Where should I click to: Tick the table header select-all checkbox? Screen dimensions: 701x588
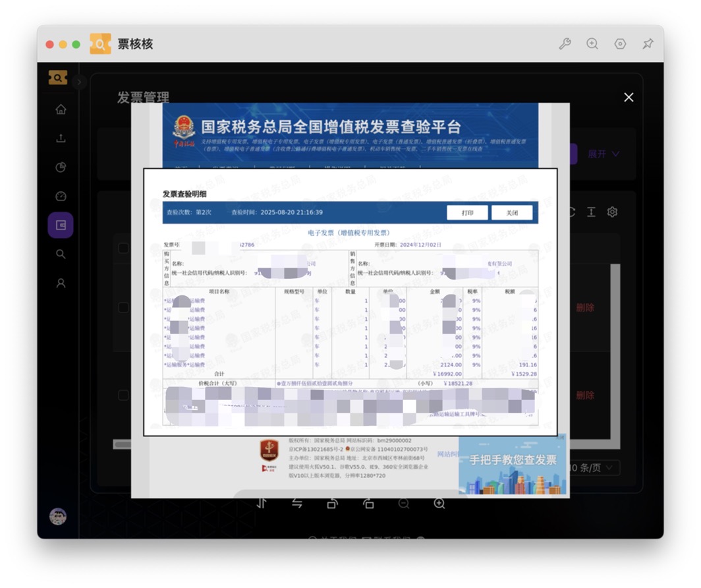[x=124, y=248]
